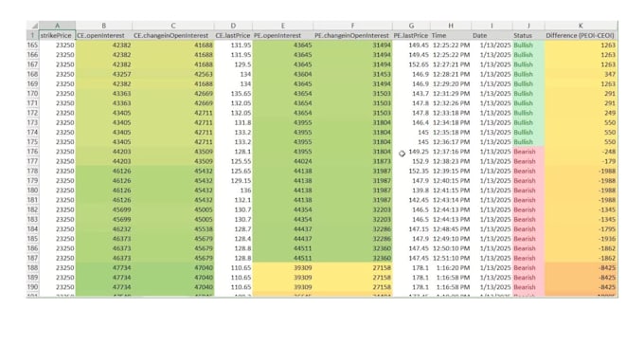
Task: Click the Status header cell
Action: click(528, 35)
